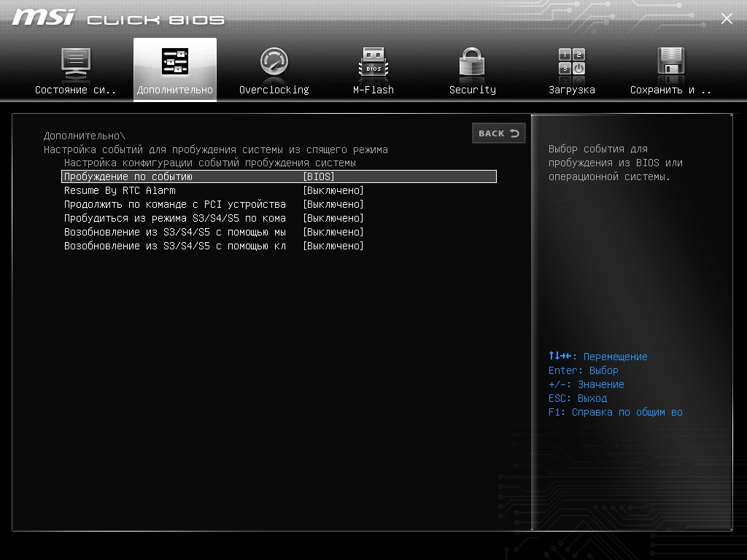This screenshot has height=560, width=747.
Task: Open the save and exit floppy icon
Action: (671, 61)
